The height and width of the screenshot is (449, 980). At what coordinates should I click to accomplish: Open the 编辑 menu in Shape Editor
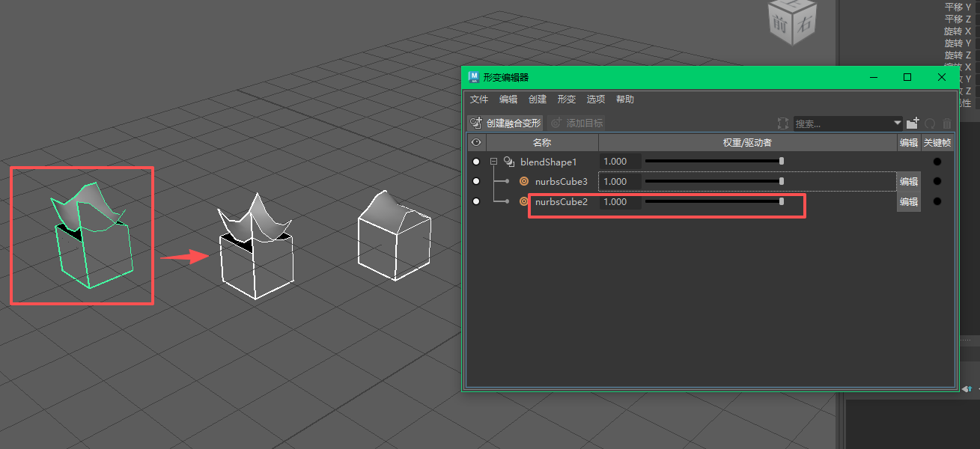point(508,100)
